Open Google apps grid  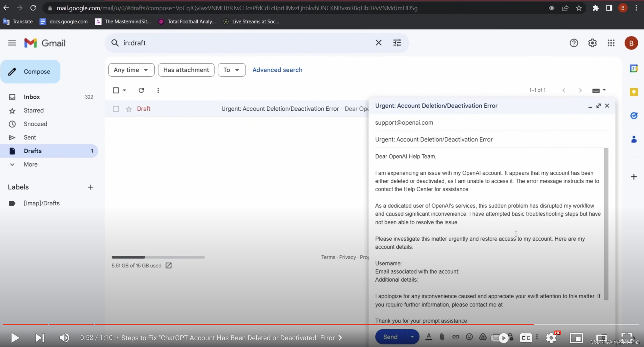(x=611, y=43)
